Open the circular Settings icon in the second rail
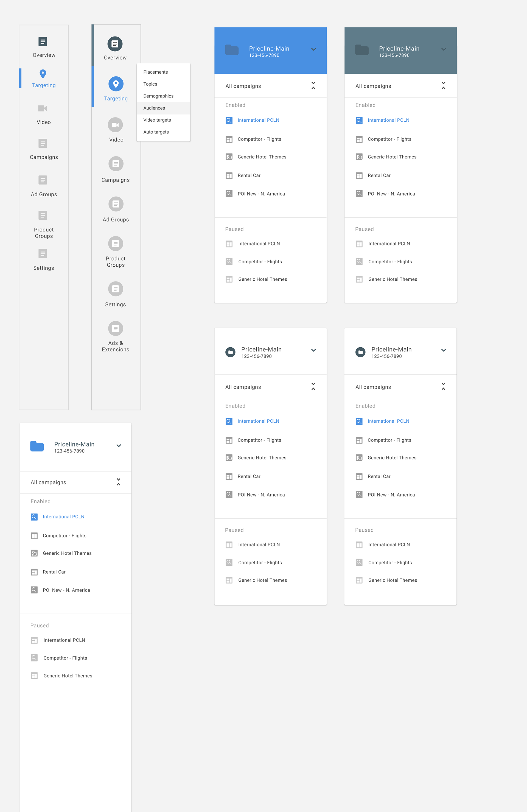 pyautogui.click(x=116, y=289)
